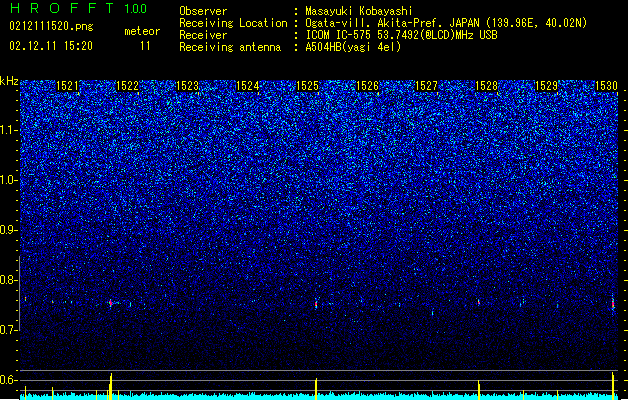
Task: Pick the 1526 time marker label
Action: (x=367, y=86)
